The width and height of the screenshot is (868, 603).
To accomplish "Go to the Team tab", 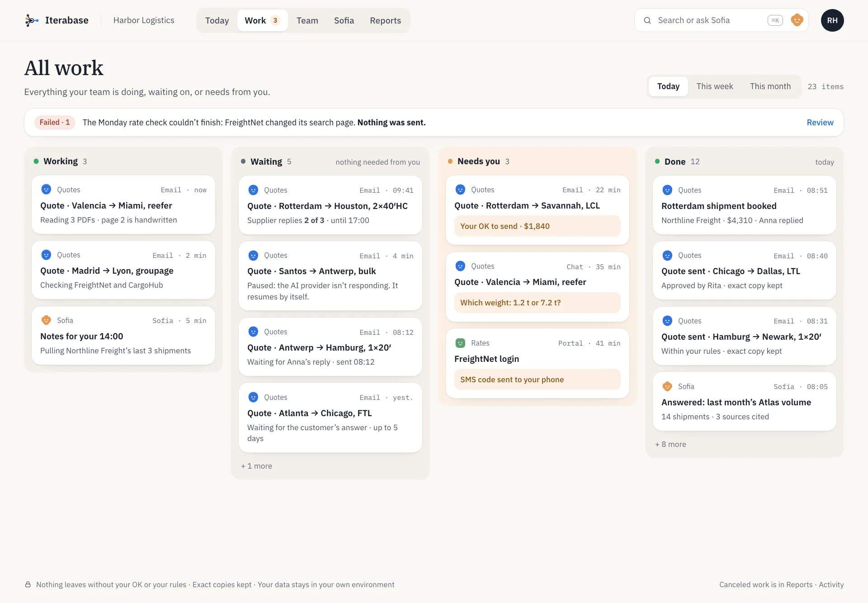I will coord(307,20).
